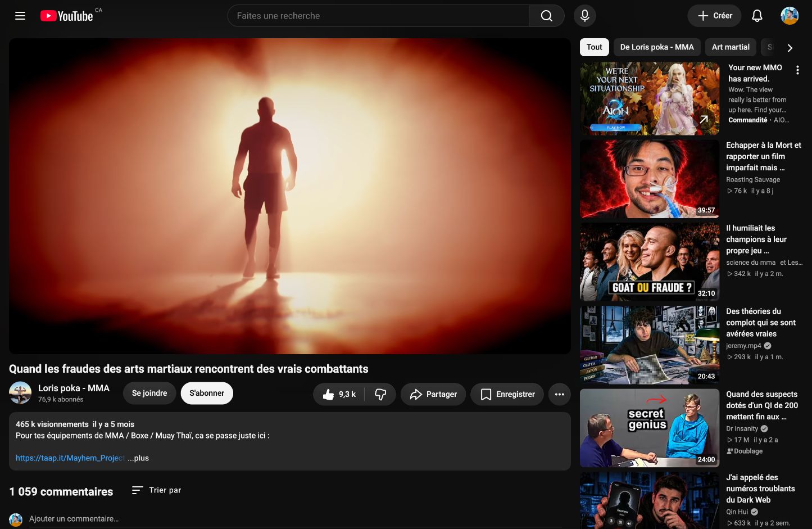Open "Des théories du complot" video title
The image size is (812, 529).
(761, 323)
